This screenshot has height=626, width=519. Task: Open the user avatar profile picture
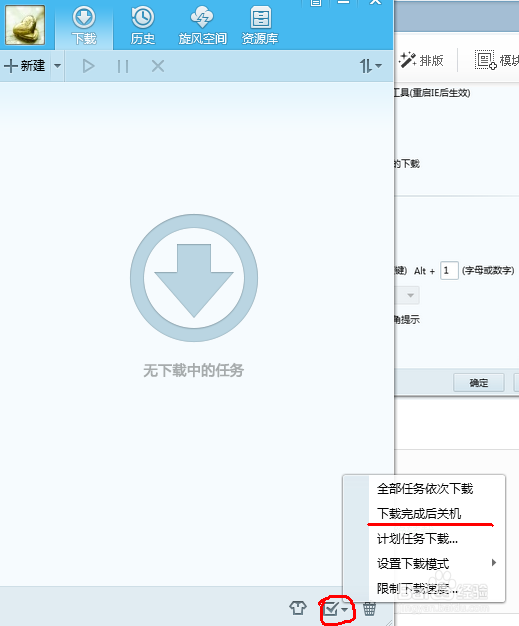coord(25,25)
